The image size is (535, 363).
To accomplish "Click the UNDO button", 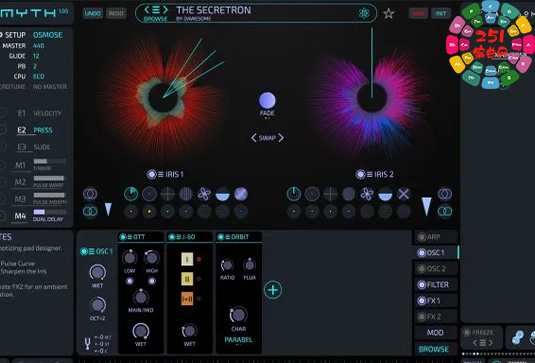I will (93, 13).
